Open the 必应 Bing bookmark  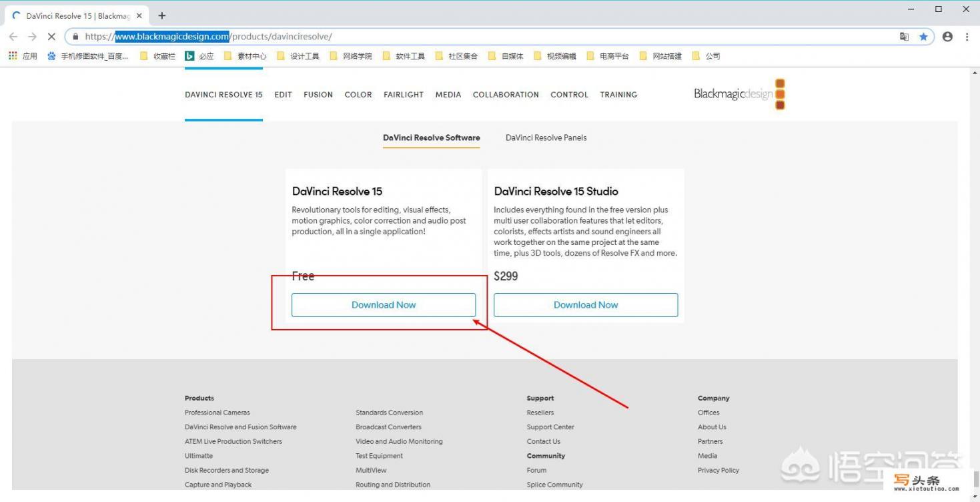(199, 56)
